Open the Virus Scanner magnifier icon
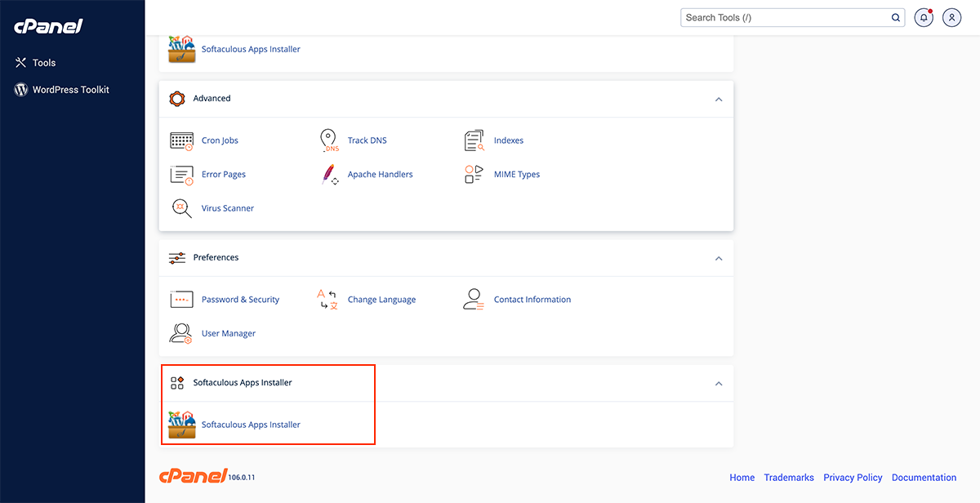This screenshot has height=503, width=980. (x=181, y=208)
